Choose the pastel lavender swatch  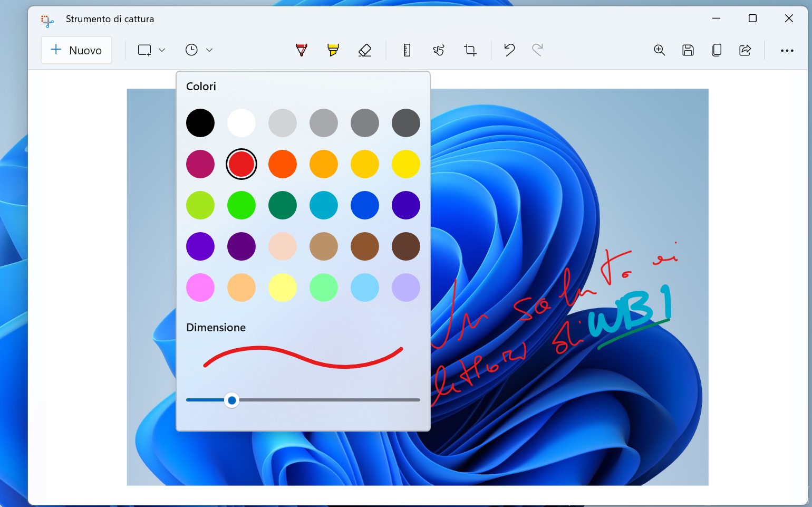coord(406,288)
